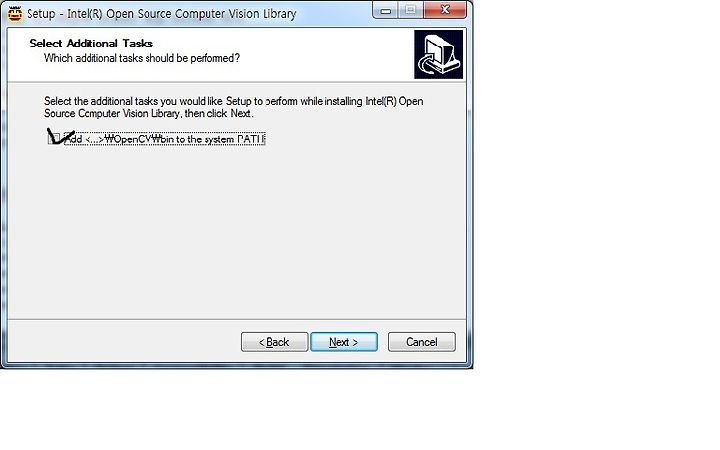The height and width of the screenshot is (450, 720).
Task: Click 'Which additional tasks should be performed?' text
Action: coord(142,58)
